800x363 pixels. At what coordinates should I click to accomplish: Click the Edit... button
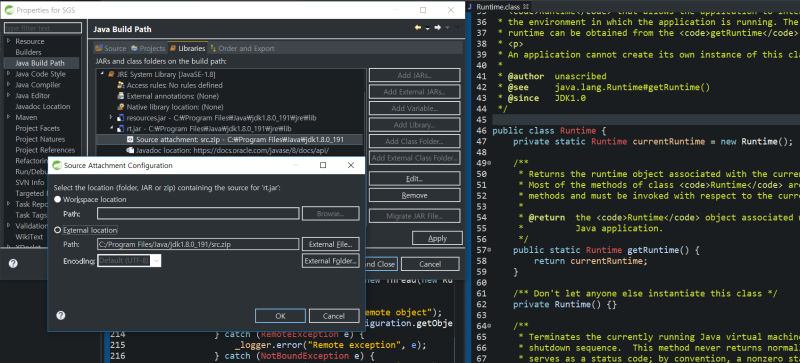[414, 179]
